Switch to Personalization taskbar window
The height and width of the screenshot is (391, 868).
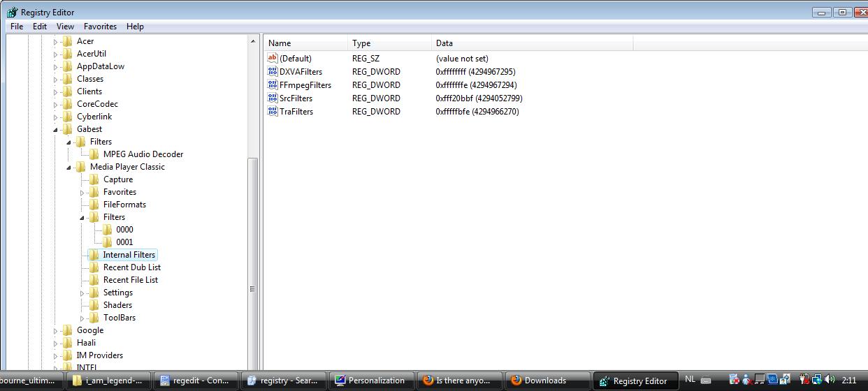371,381
